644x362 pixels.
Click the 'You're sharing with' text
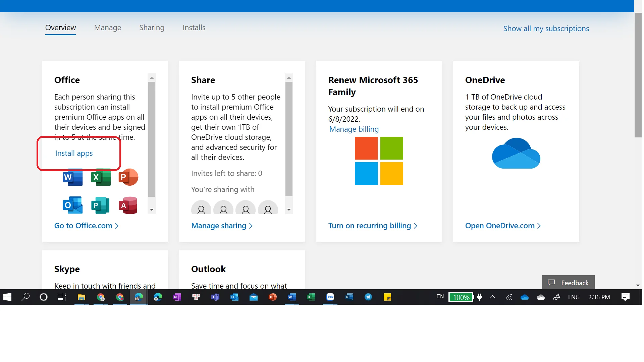(223, 190)
